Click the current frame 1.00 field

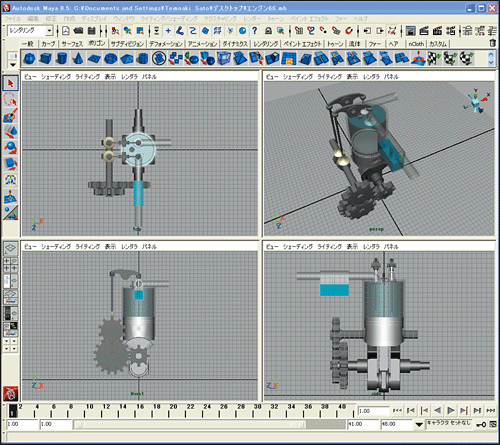click(x=373, y=411)
